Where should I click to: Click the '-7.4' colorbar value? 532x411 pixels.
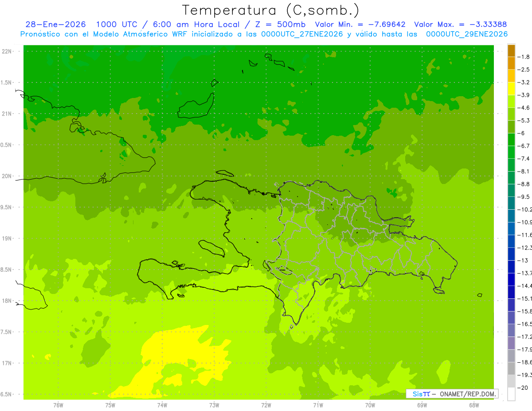coord(524,159)
